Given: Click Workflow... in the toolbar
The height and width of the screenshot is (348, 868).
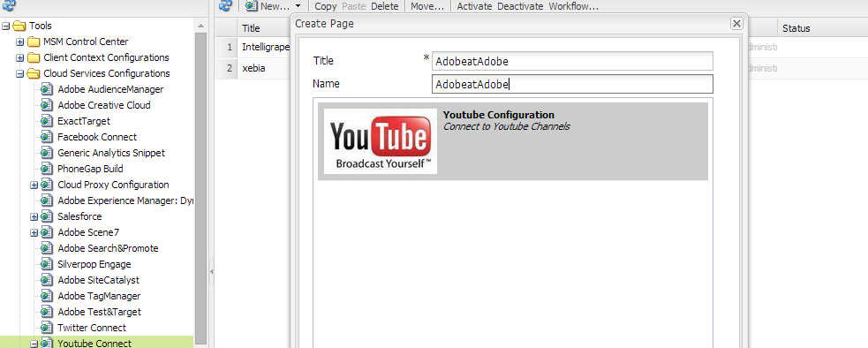Looking at the screenshot, I should [x=573, y=7].
